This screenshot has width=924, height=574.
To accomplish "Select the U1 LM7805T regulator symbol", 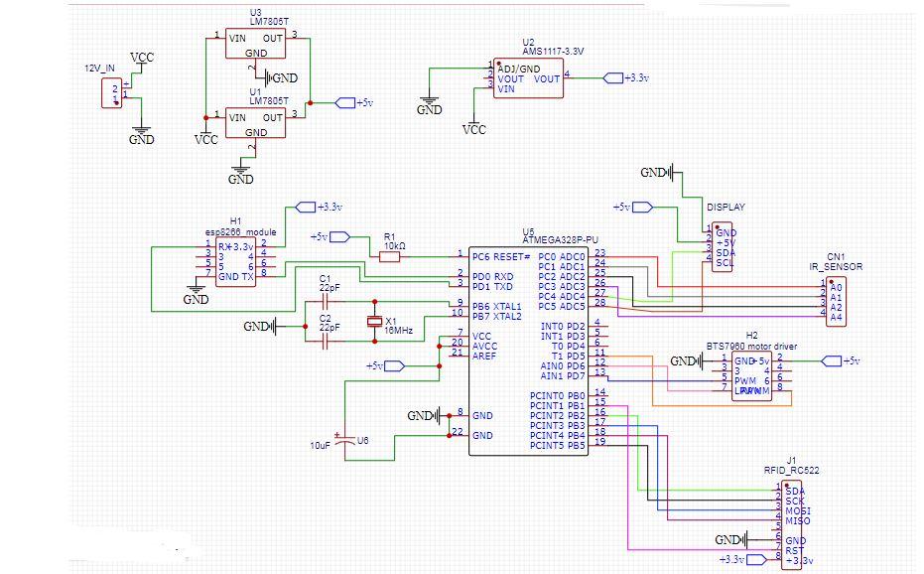I will [x=256, y=124].
